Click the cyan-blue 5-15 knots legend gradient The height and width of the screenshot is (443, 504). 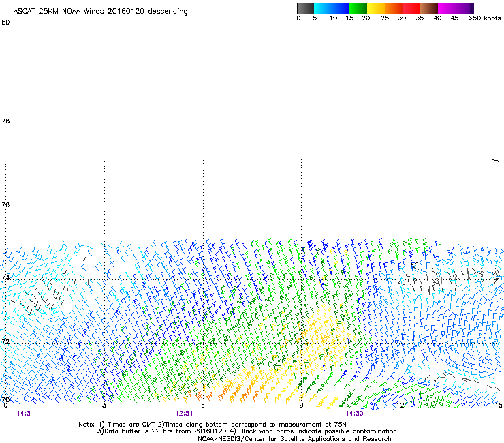(332, 8)
